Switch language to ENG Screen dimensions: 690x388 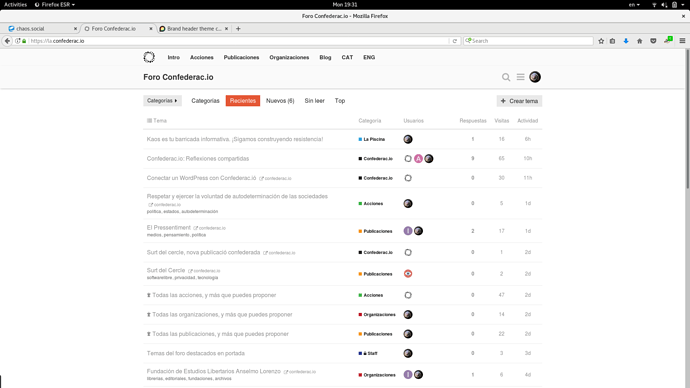[x=369, y=57]
